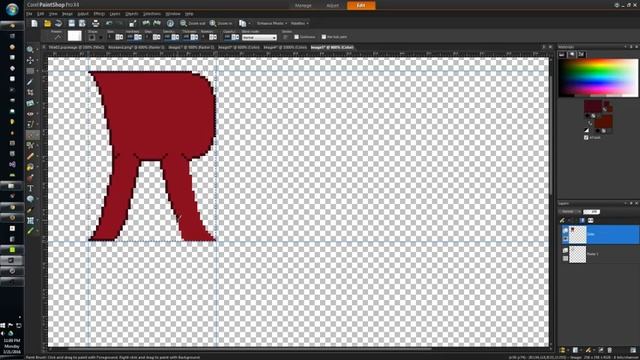Select the Zoom tool in the tools toolbar

point(30,50)
